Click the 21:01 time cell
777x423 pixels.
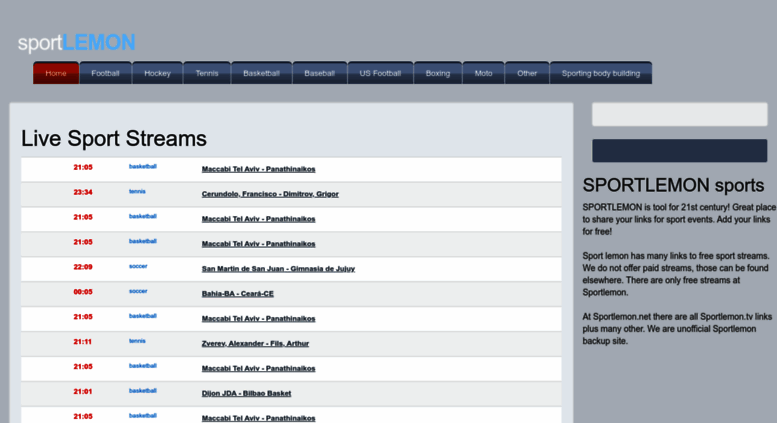pos(82,391)
